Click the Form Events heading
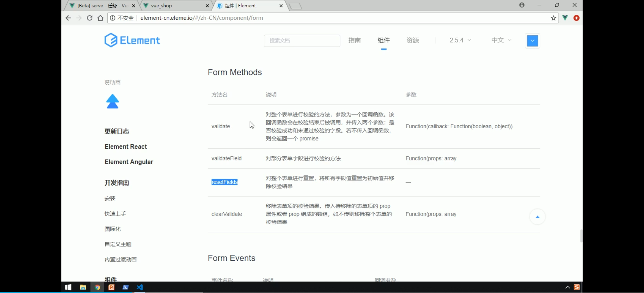 coord(231,258)
